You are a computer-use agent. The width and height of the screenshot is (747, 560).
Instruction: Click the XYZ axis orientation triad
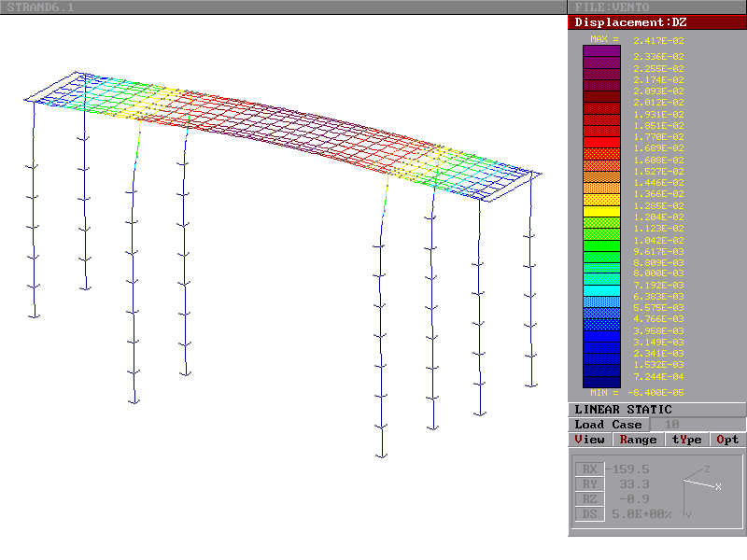[700, 487]
